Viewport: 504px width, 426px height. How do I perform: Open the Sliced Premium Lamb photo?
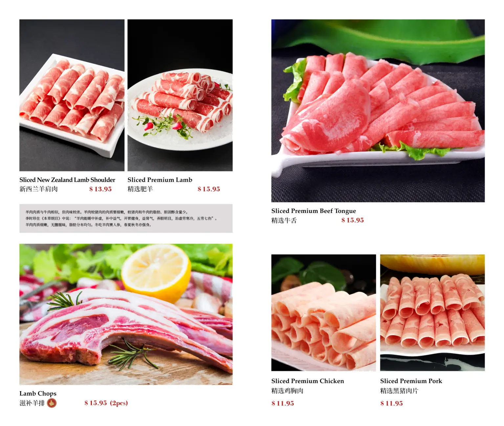(x=180, y=95)
